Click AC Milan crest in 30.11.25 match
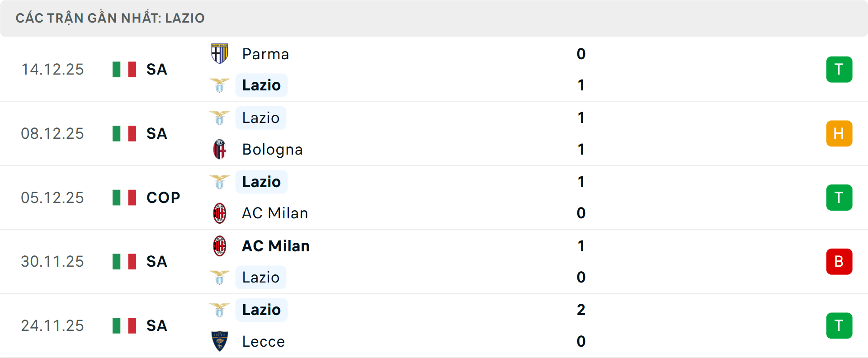Image resolution: width=868 pixels, height=358 pixels. click(x=220, y=246)
